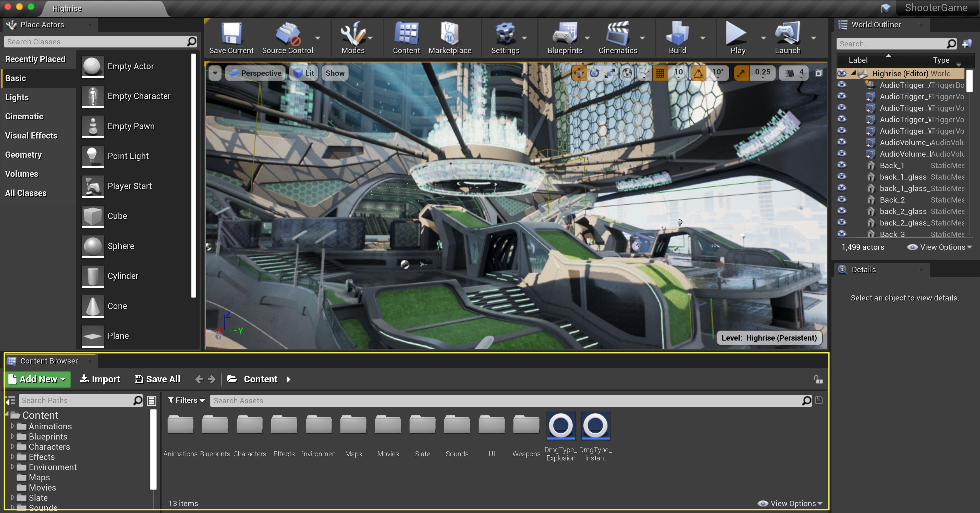Hide the Back_1 actor via eye icon
Image resolution: width=980 pixels, height=513 pixels.
click(842, 165)
